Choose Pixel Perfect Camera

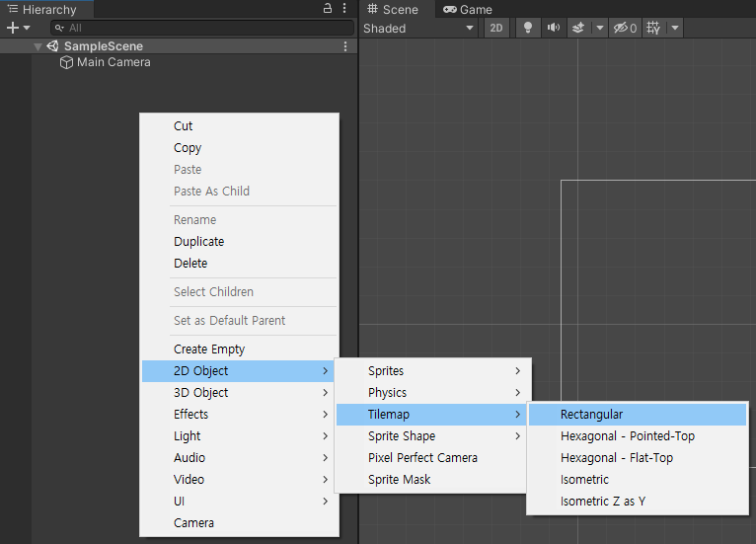432,458
